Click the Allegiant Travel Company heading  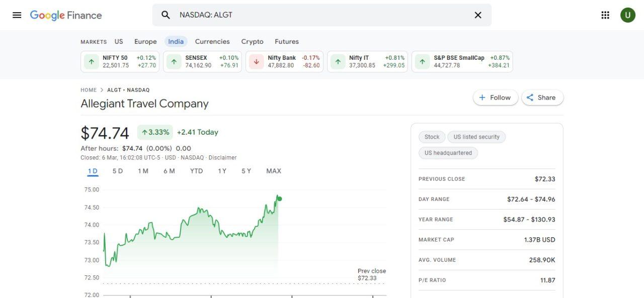pos(144,104)
